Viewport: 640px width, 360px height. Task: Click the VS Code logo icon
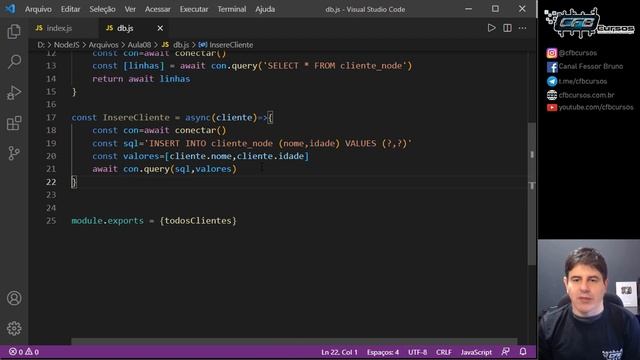click(10, 9)
